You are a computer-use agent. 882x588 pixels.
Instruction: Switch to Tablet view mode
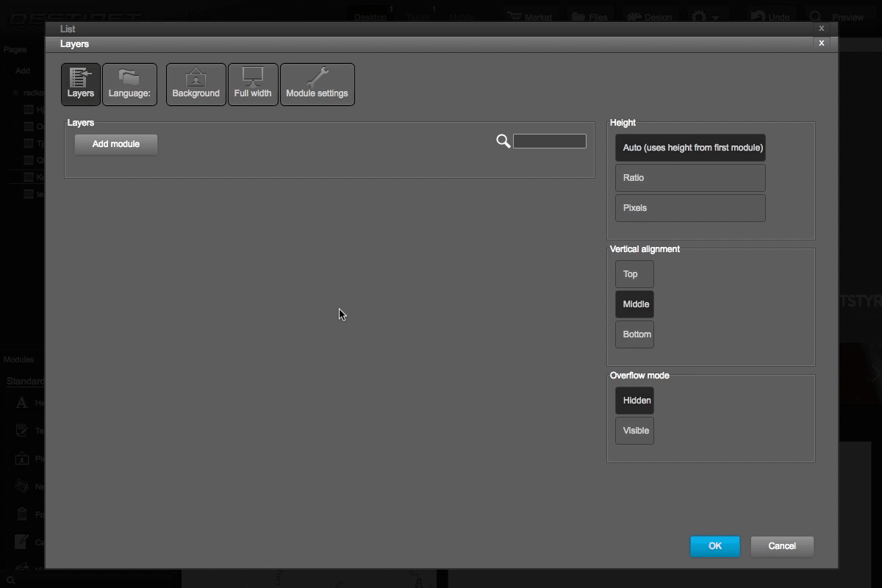(x=417, y=16)
